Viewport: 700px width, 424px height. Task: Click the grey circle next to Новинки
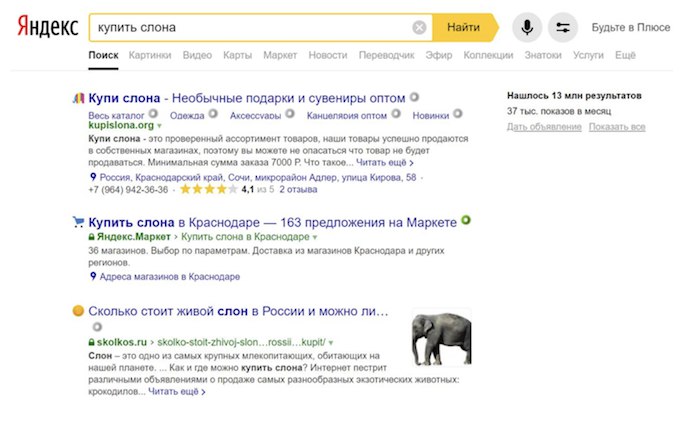[x=458, y=114]
